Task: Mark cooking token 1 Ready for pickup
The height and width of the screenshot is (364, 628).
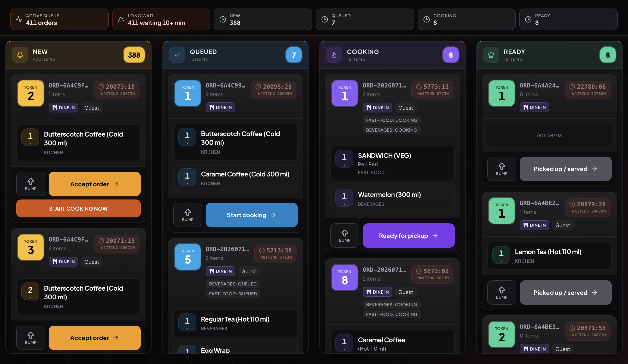Action: tap(409, 236)
